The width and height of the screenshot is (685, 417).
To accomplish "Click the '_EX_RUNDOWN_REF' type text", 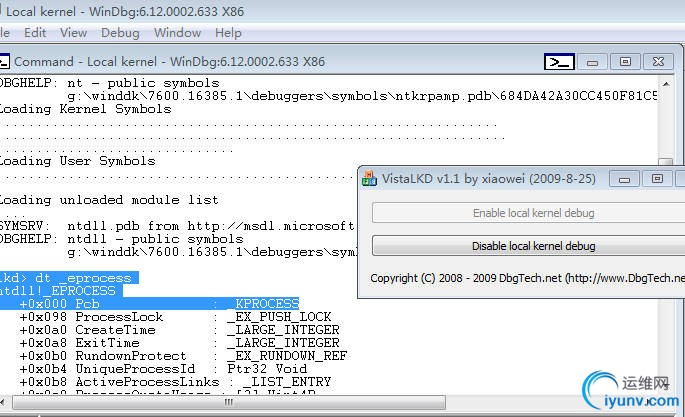I will point(287,356).
